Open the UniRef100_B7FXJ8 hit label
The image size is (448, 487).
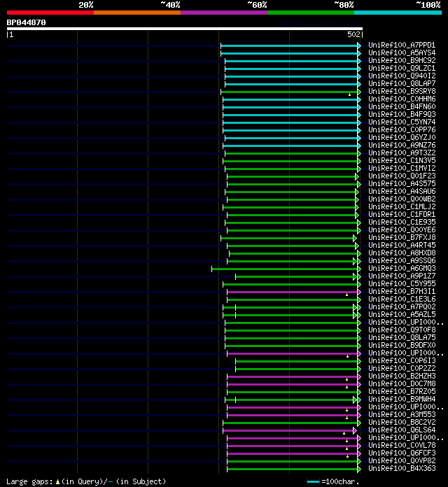[402, 238]
